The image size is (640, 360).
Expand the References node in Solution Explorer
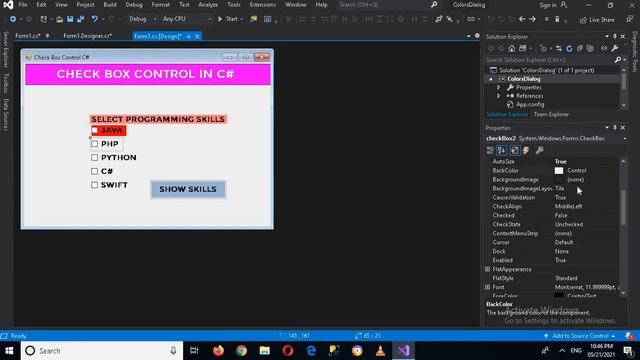pyautogui.click(x=498, y=96)
